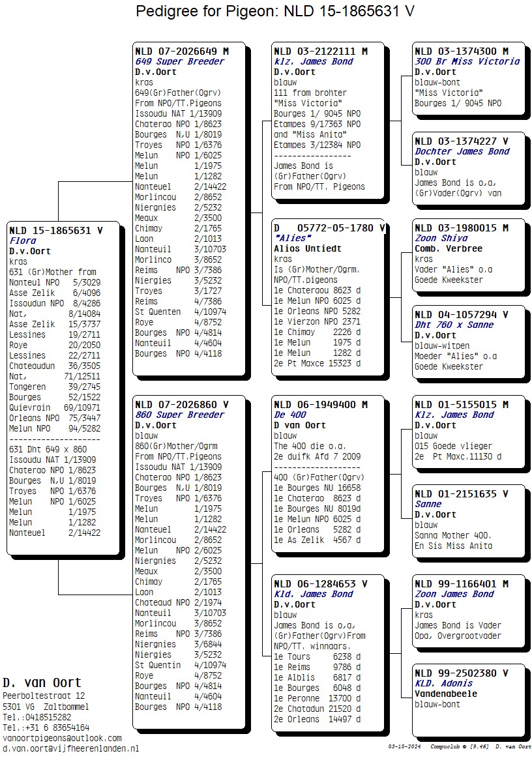The image size is (532, 764).
Task: Select ring number NLD 07-2026649 M
Action: coord(181,51)
